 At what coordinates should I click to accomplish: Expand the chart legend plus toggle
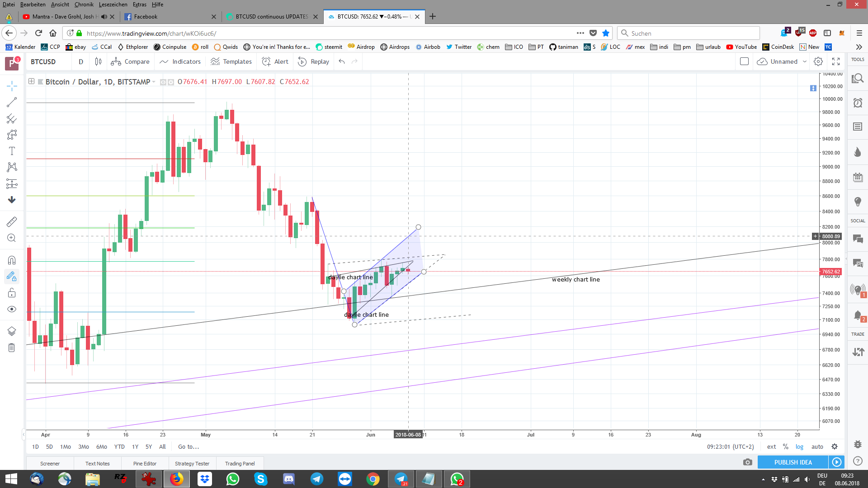click(31, 81)
